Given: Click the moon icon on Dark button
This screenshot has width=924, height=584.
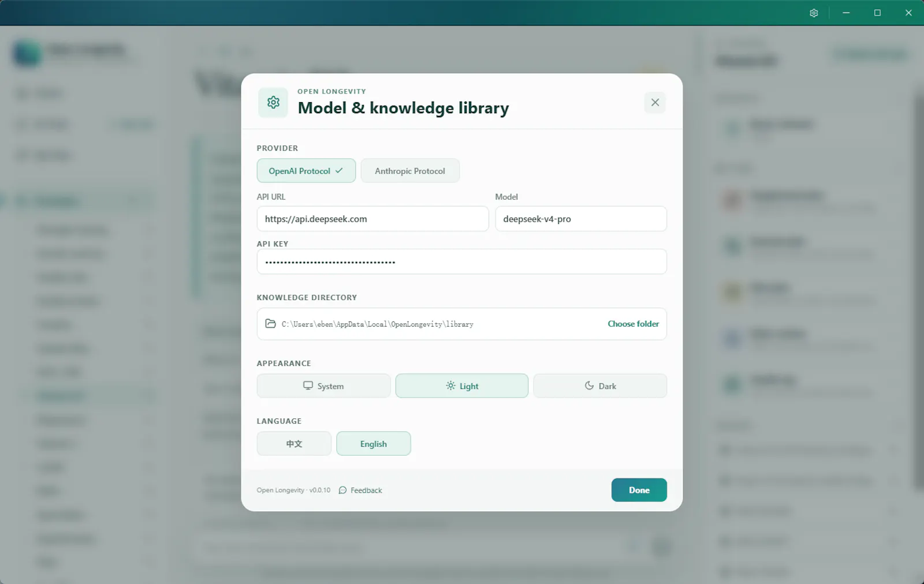Looking at the screenshot, I should pos(589,385).
